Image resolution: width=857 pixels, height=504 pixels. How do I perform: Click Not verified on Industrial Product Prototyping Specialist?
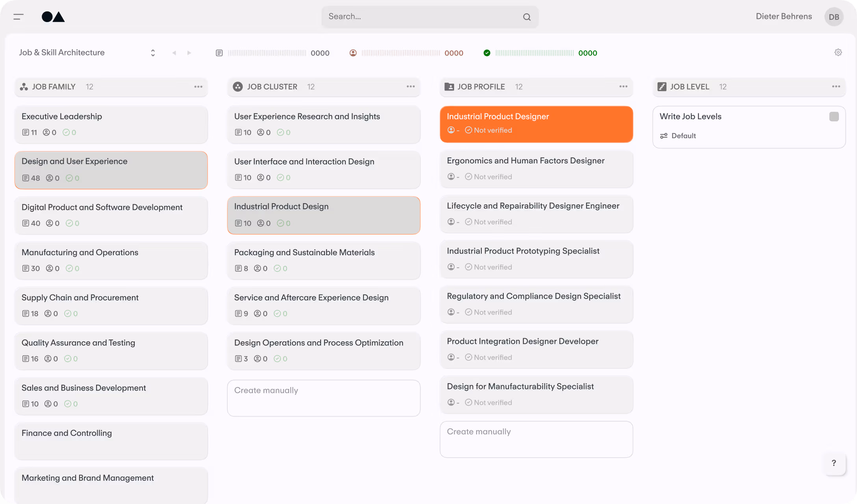tap(493, 267)
